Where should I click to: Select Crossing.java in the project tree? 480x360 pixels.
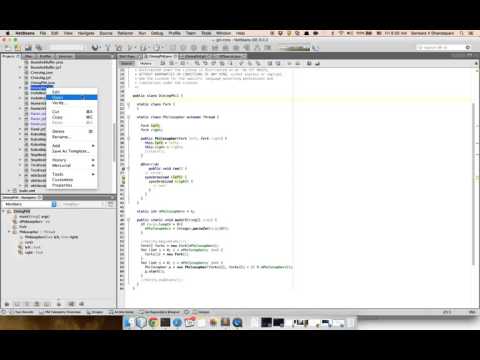click(42, 72)
